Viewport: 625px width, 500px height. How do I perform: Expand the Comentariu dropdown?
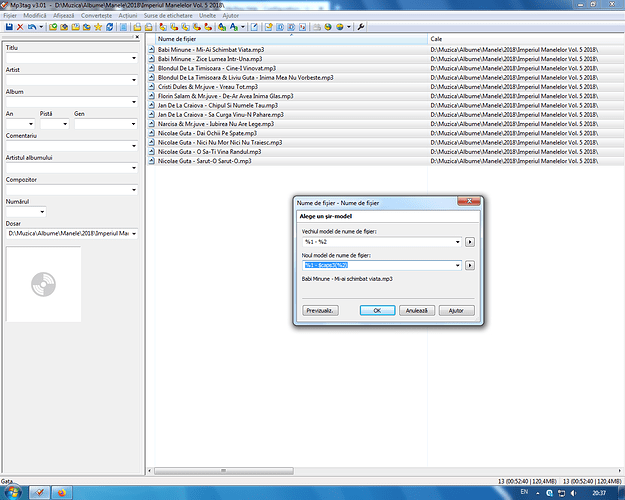click(x=134, y=146)
